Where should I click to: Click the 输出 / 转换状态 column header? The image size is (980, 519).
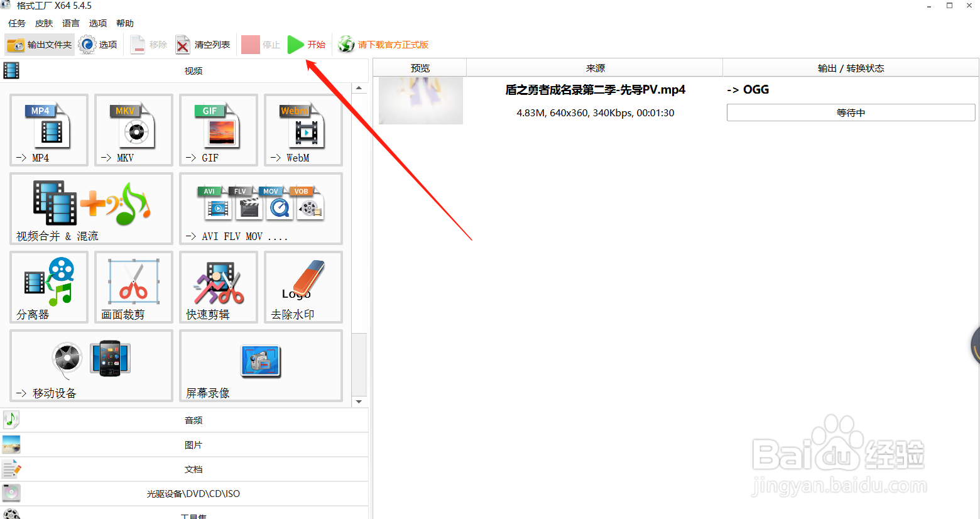(851, 68)
